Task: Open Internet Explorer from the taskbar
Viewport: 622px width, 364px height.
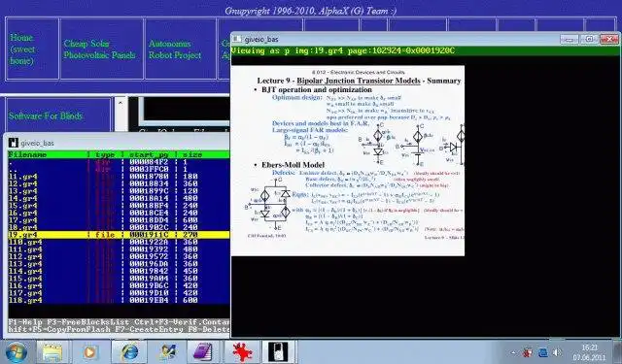Action: [x=129, y=351]
